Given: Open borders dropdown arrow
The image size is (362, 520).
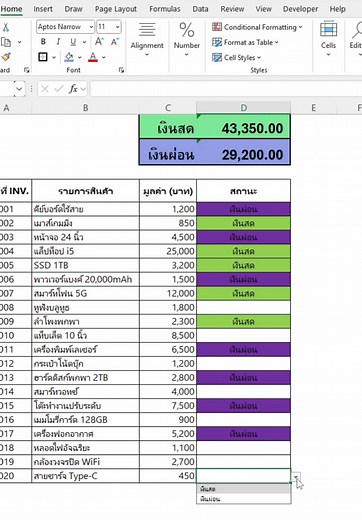Looking at the screenshot, I should point(54,57).
